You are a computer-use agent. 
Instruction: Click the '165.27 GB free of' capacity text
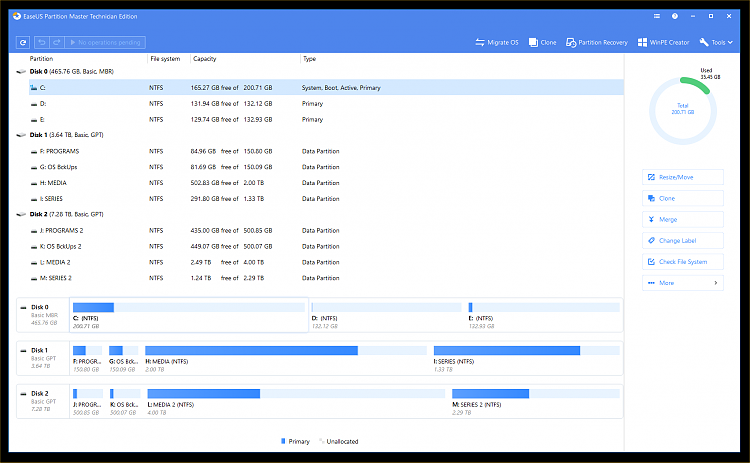(x=214, y=88)
